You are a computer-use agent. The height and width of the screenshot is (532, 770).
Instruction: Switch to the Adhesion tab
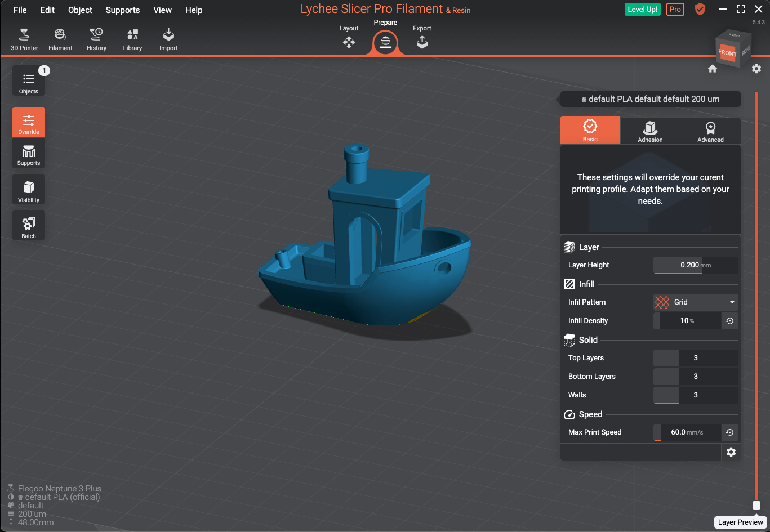click(650, 131)
